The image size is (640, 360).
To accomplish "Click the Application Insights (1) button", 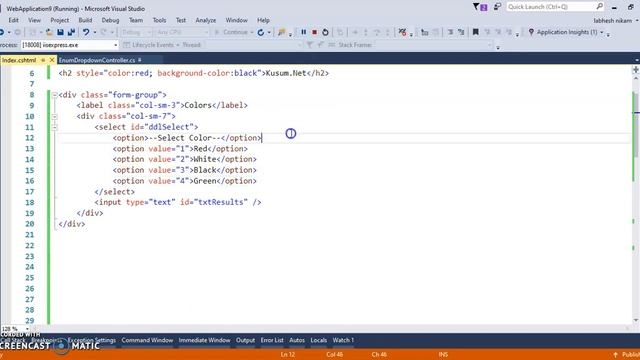I will tap(567, 32).
